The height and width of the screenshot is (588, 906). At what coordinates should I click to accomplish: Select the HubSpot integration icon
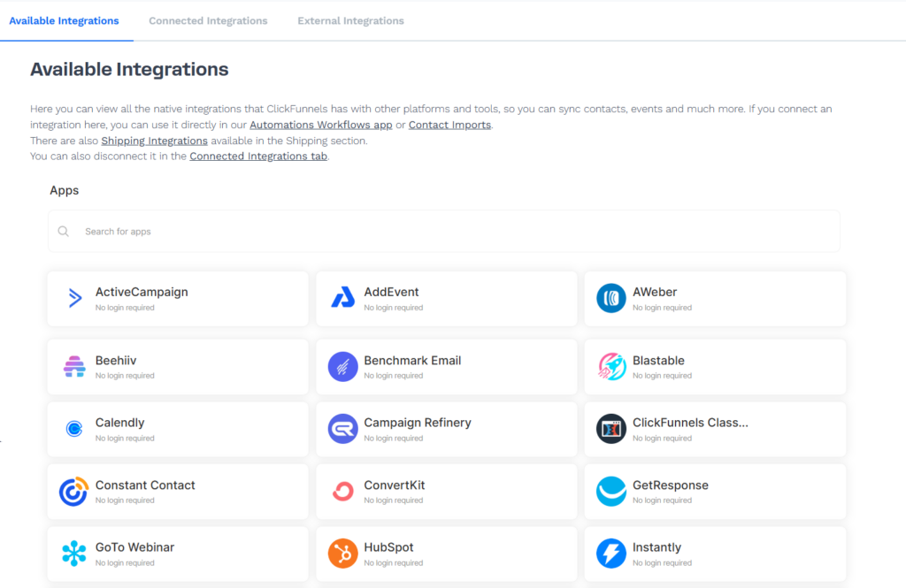[x=342, y=554]
